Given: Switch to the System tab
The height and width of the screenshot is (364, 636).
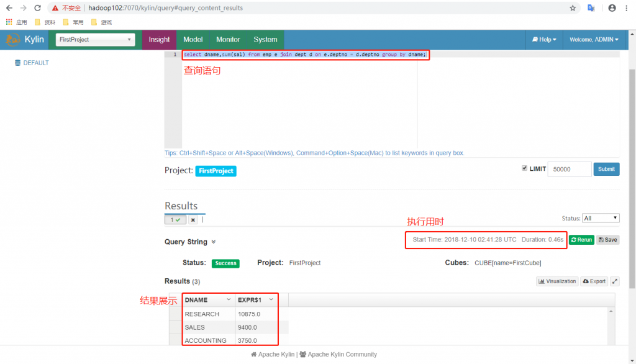Looking at the screenshot, I should (265, 39).
